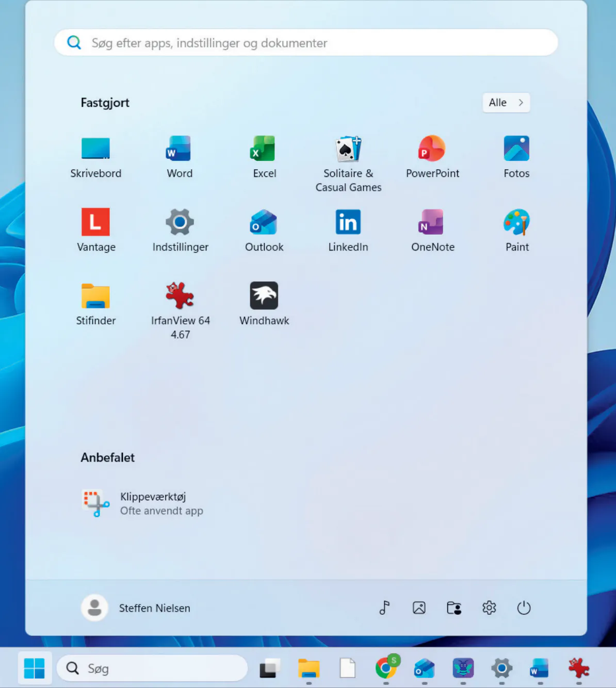Open recommended Klippeværktøj app

142,503
